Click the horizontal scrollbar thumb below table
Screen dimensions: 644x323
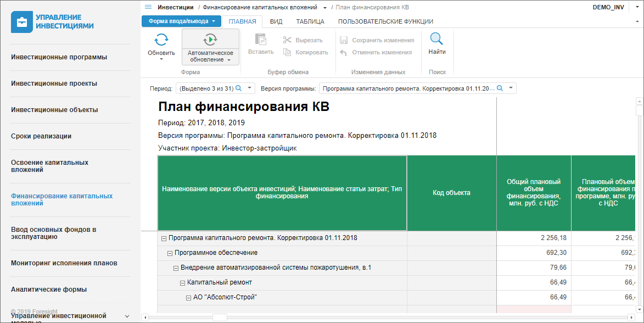click(220, 318)
